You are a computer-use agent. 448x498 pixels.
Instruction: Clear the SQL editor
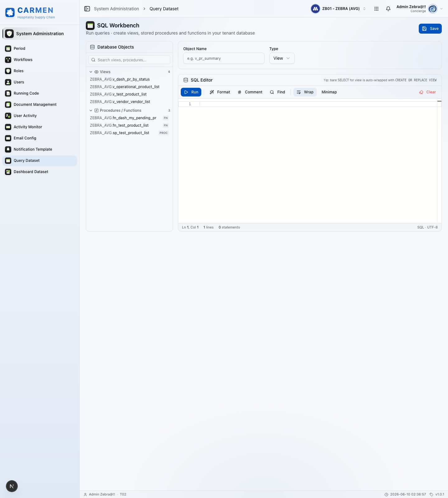(427, 92)
